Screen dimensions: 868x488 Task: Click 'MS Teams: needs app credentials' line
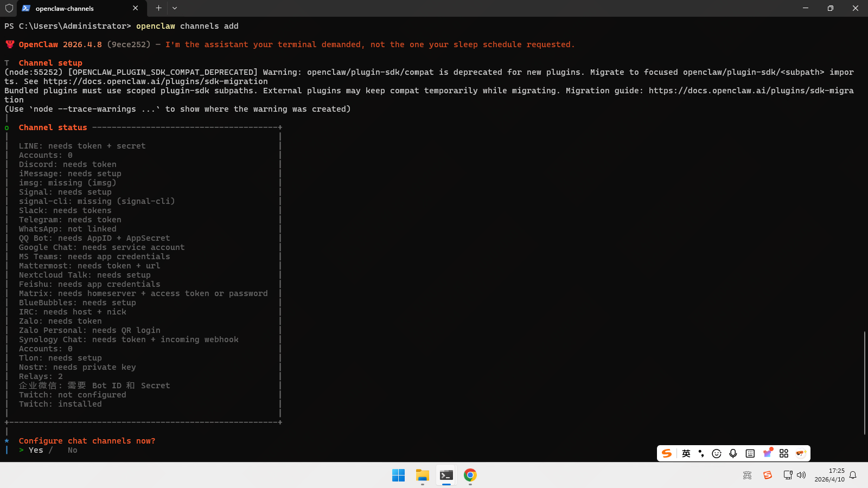(94, 256)
